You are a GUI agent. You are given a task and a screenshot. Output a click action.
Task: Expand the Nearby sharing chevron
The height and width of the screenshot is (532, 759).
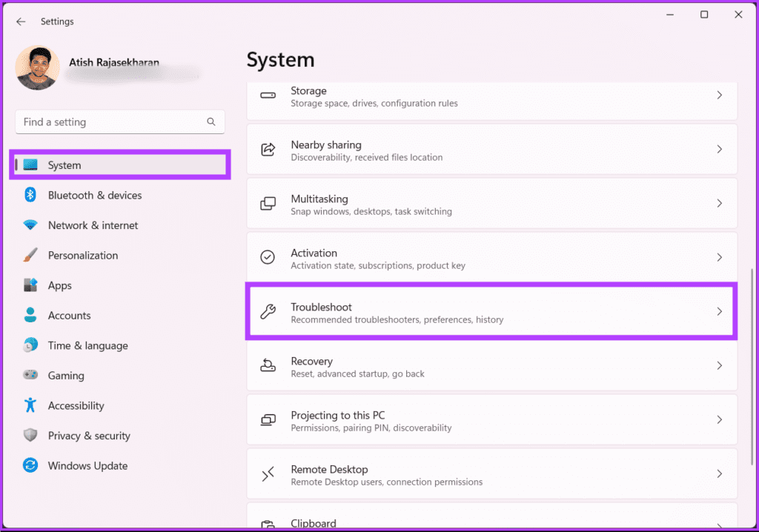coord(719,150)
